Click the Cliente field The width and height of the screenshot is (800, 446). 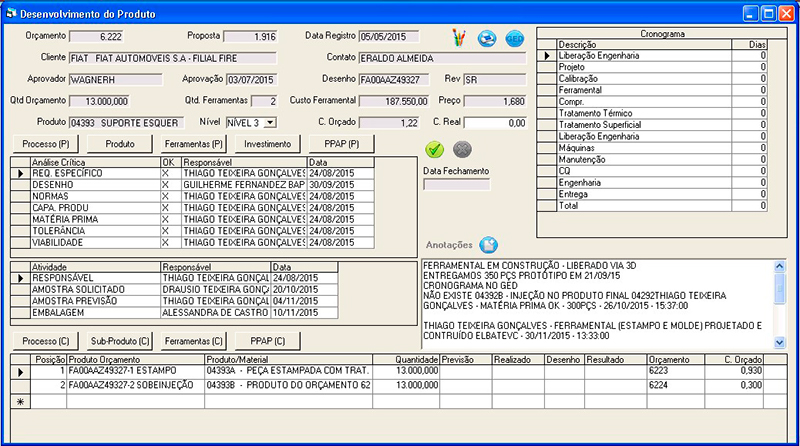[173, 58]
